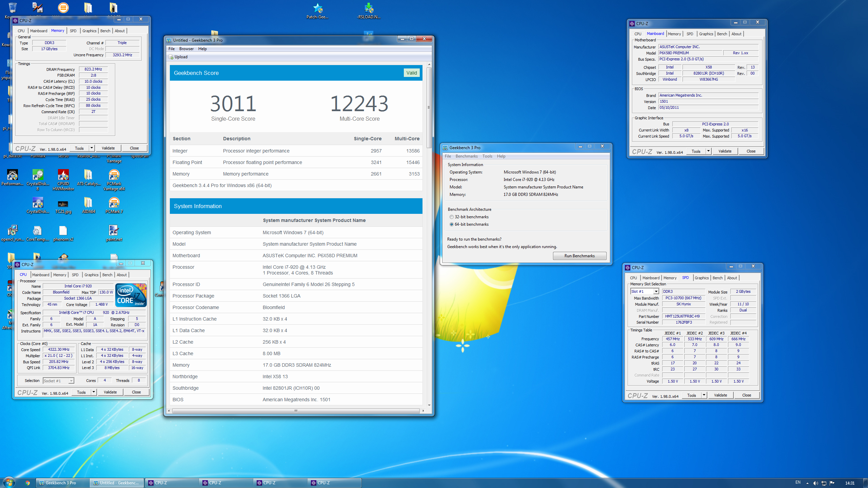The image size is (868, 488).
Task: Open the File menu in Geekbench results window
Action: point(172,49)
